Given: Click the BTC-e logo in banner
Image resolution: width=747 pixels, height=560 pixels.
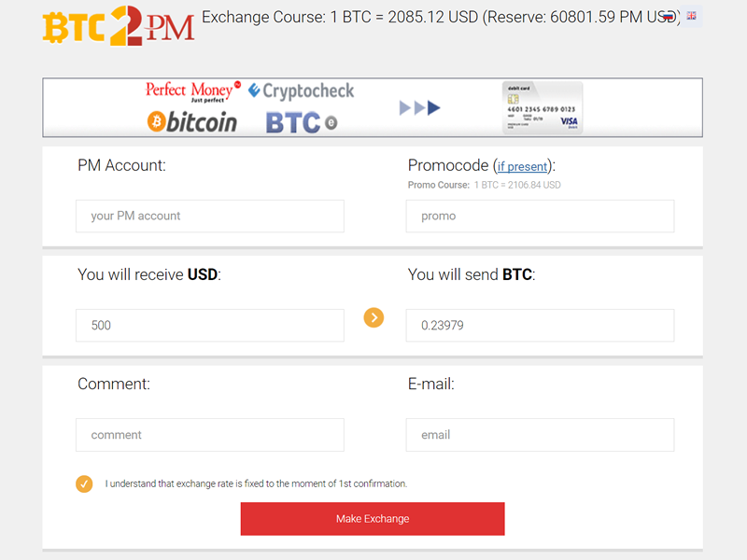Looking at the screenshot, I should click(x=302, y=122).
